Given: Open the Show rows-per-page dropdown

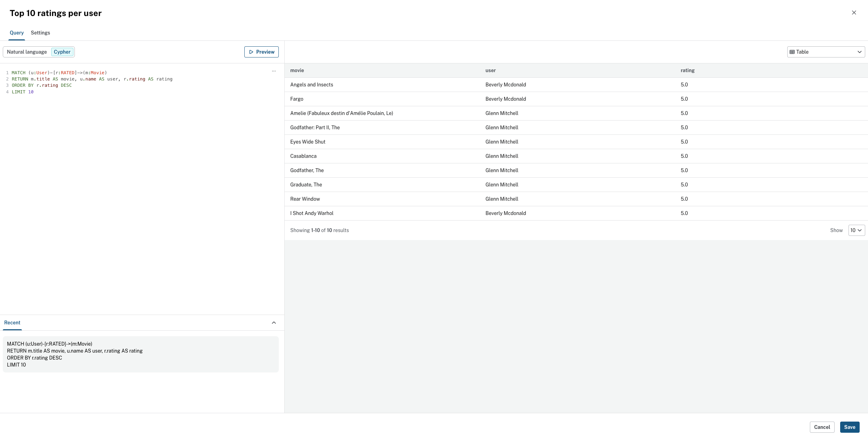Looking at the screenshot, I should 856,230.
